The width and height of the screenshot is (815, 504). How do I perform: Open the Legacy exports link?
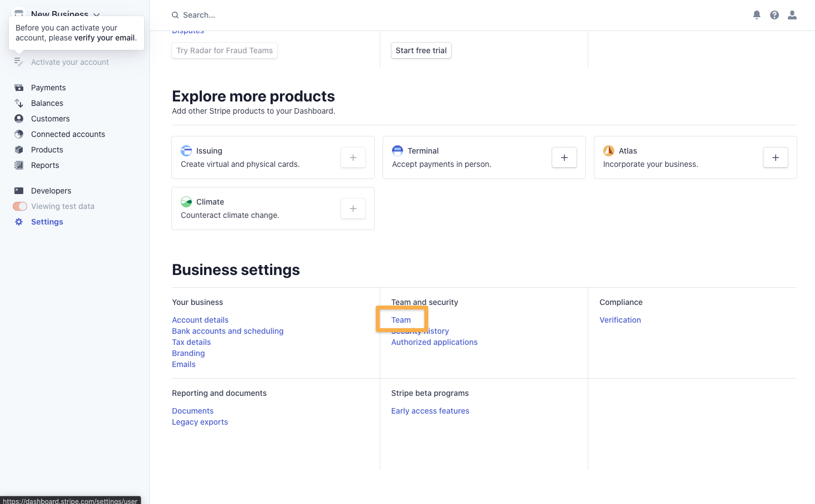200,422
